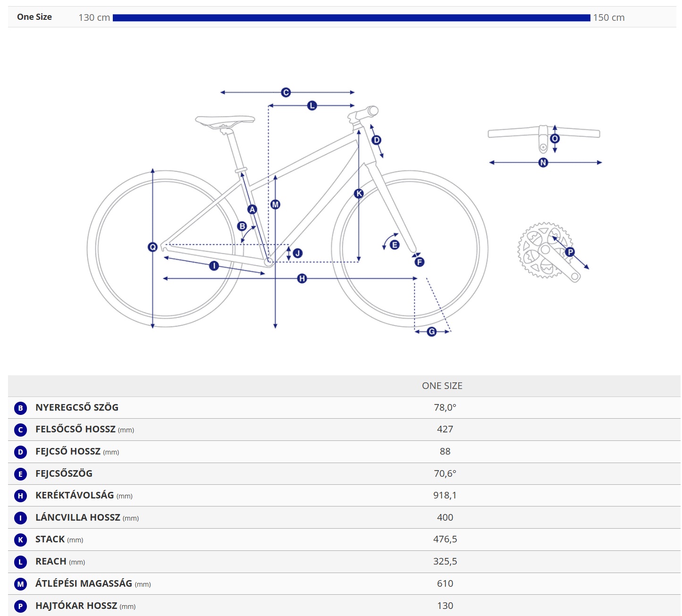Click the P crank arm marker

[570, 252]
